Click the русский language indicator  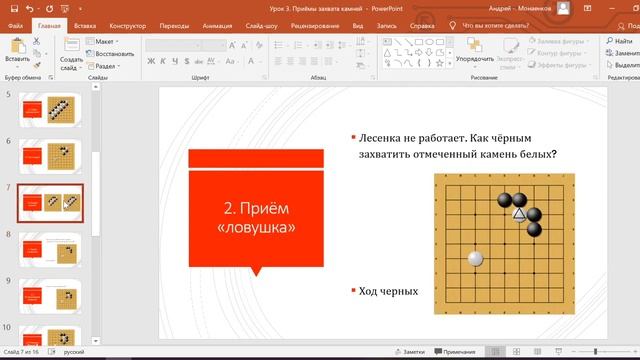click(x=74, y=352)
